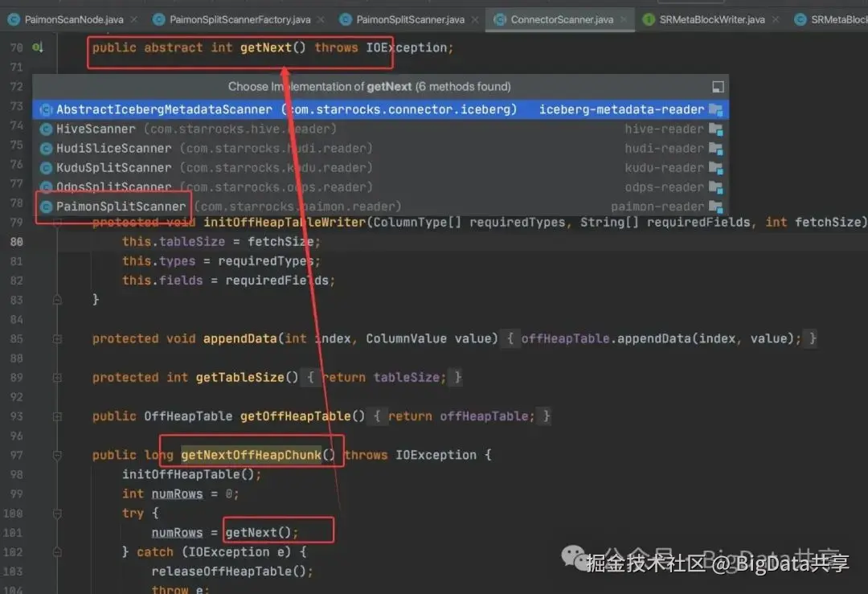Click class icon beside PaimonSplitScanner
The image size is (868, 594).
(x=46, y=207)
